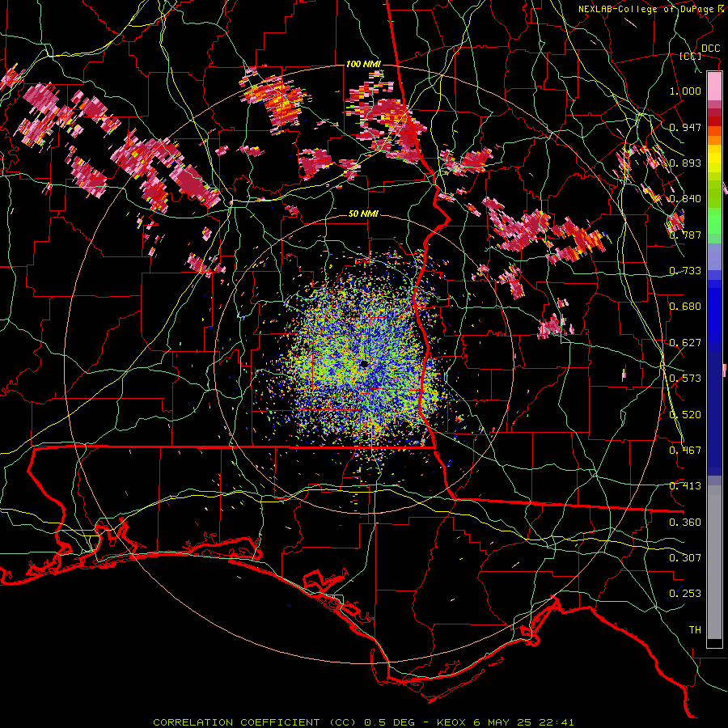
Task: Select the 0.680 scale value
Action: [x=685, y=307]
